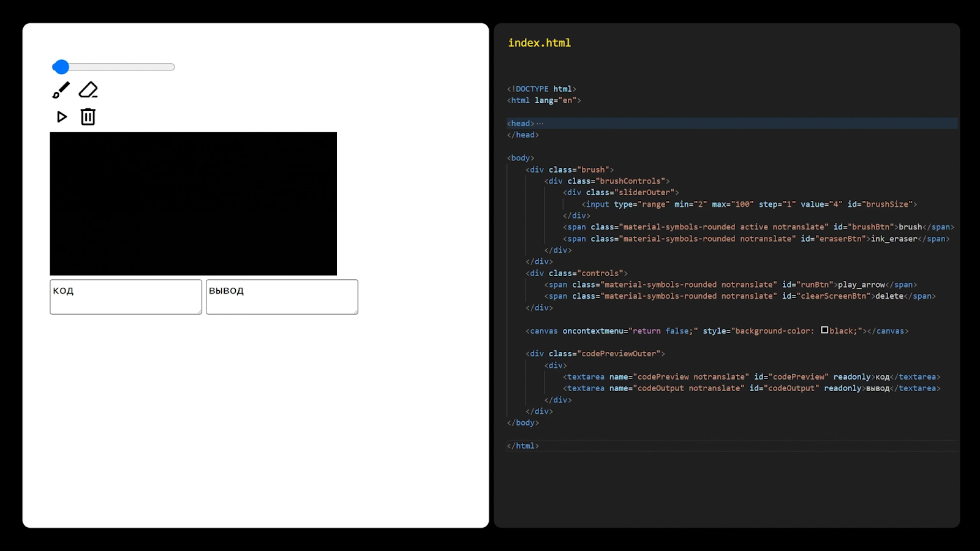Click the play arrow run icon
980x551 pixels.
tap(61, 116)
